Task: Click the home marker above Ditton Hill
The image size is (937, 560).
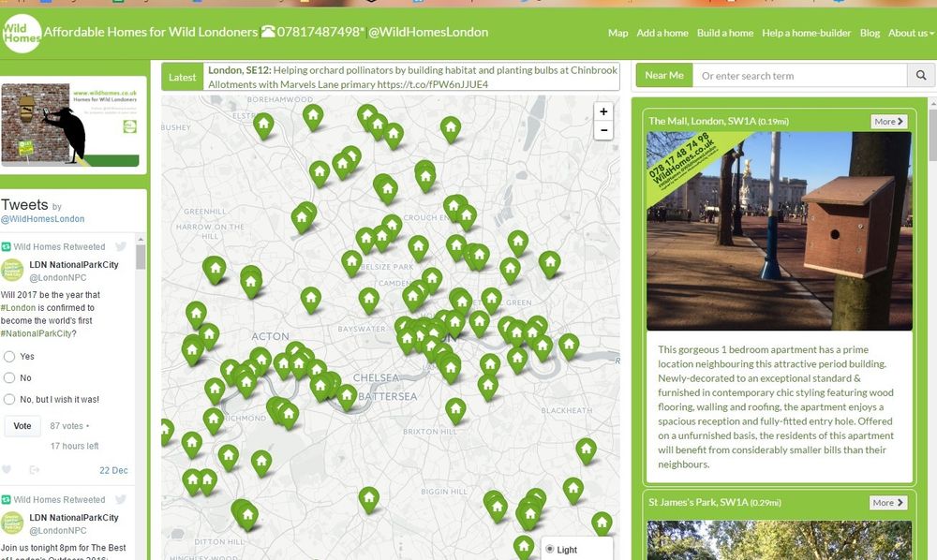Action: coord(246,517)
